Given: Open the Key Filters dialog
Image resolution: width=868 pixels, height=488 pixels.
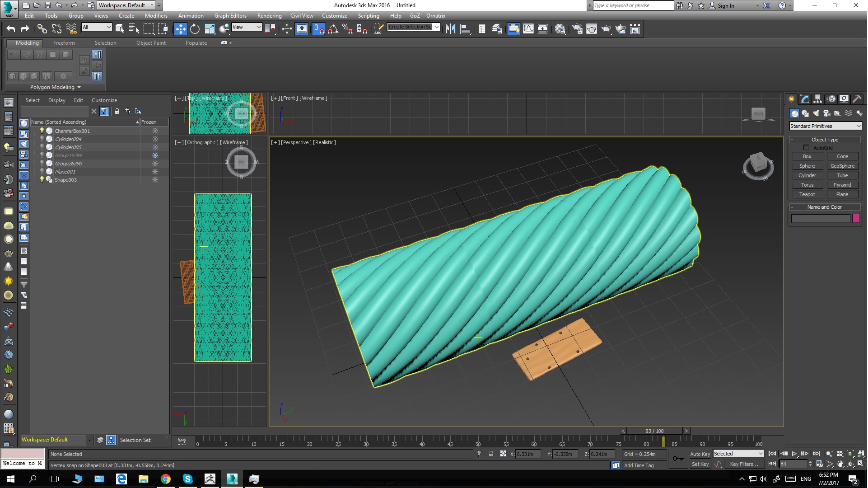Looking at the screenshot, I should [744, 464].
